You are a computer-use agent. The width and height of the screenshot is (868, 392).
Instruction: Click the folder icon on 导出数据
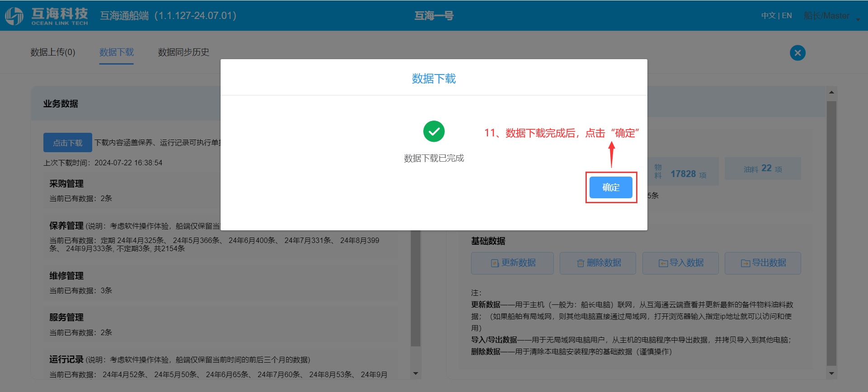[x=745, y=263]
